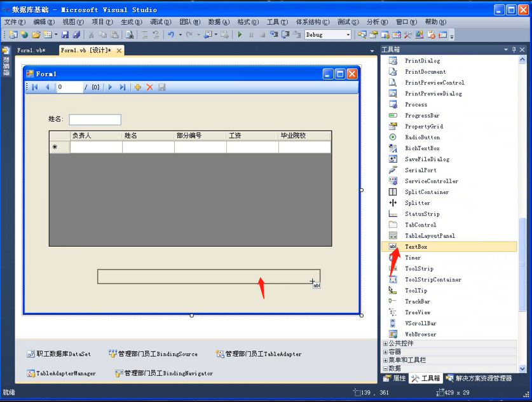The image size is (532, 402).
Task: Select TableAdapterManager tray component
Action: (61, 373)
